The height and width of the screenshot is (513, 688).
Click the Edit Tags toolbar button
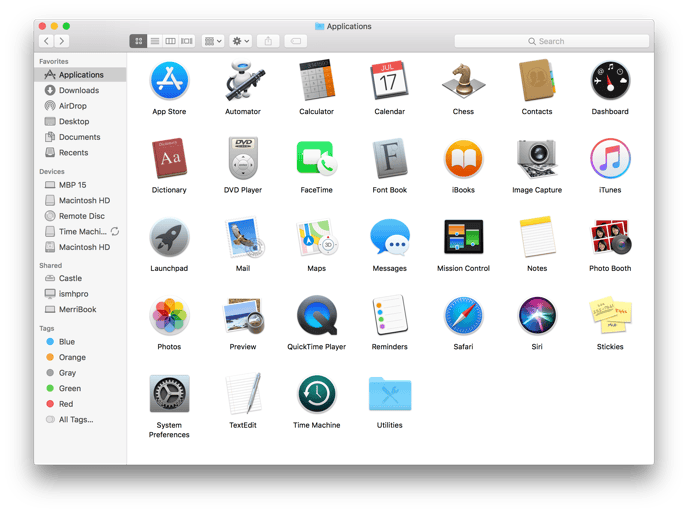click(296, 41)
